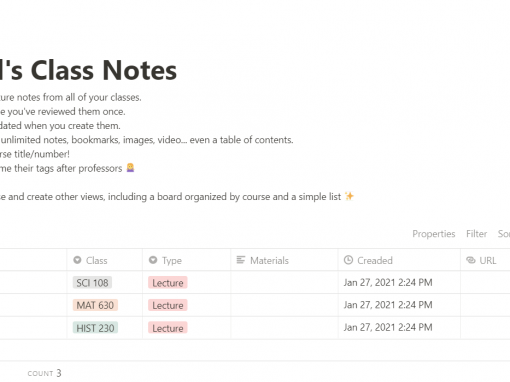Click the Class Notes page title

tap(88, 70)
